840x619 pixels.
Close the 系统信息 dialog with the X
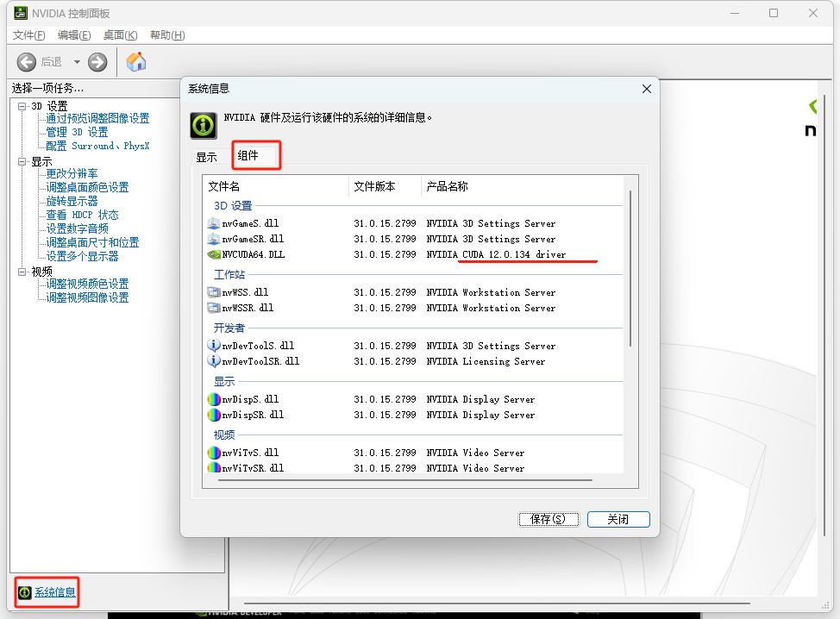[647, 89]
